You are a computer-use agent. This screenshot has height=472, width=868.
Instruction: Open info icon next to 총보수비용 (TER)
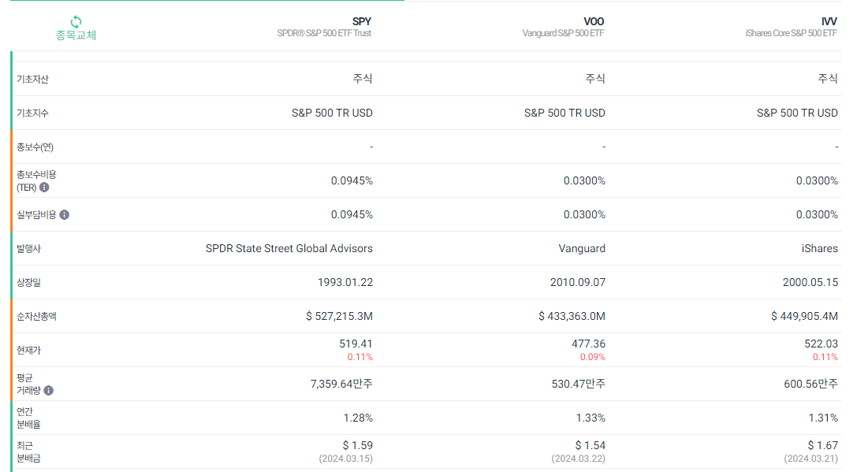point(44,188)
